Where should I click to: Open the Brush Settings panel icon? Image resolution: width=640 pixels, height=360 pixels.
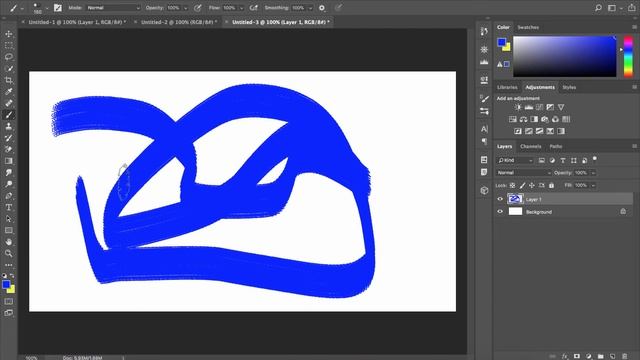484,98
